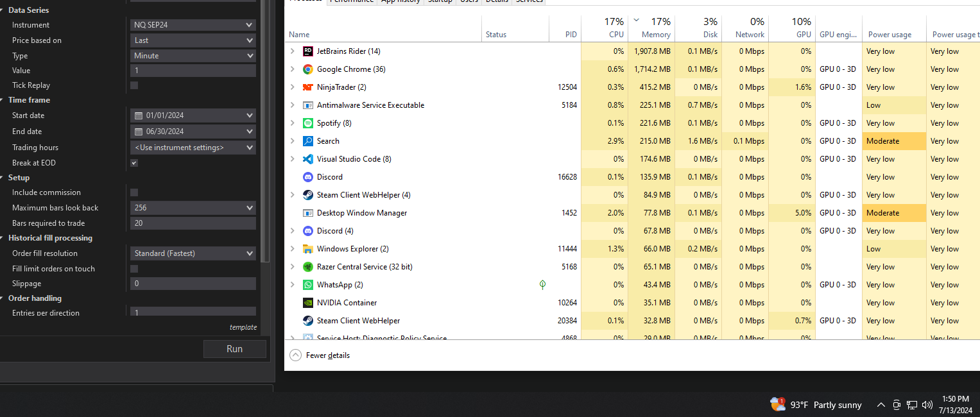Enable the Include commission checkbox
This screenshot has height=417, width=980.
[x=134, y=192]
